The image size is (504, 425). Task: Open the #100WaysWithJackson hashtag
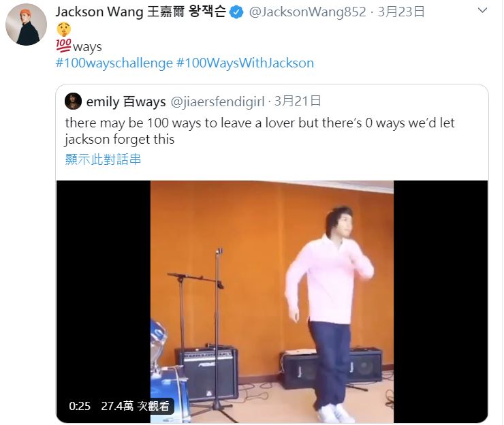(x=245, y=63)
